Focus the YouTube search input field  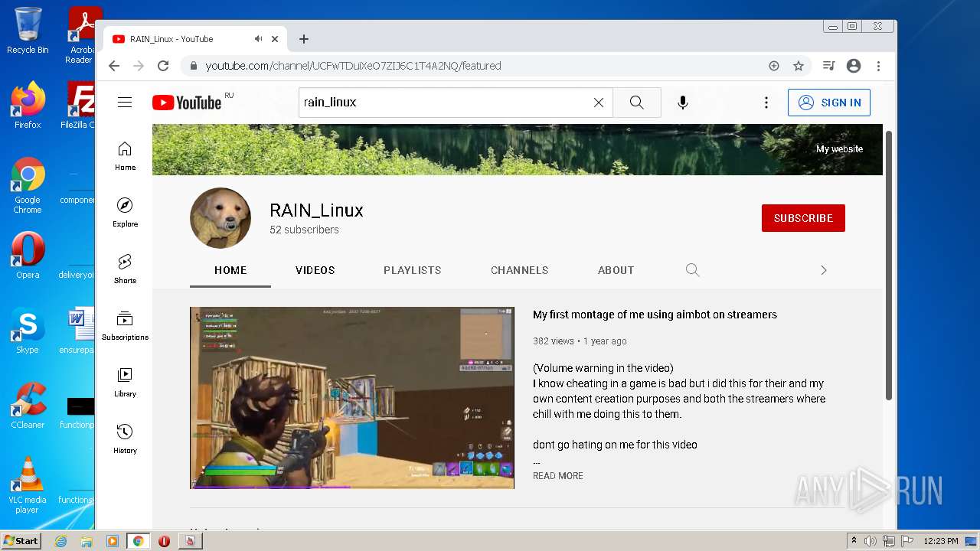coord(444,103)
